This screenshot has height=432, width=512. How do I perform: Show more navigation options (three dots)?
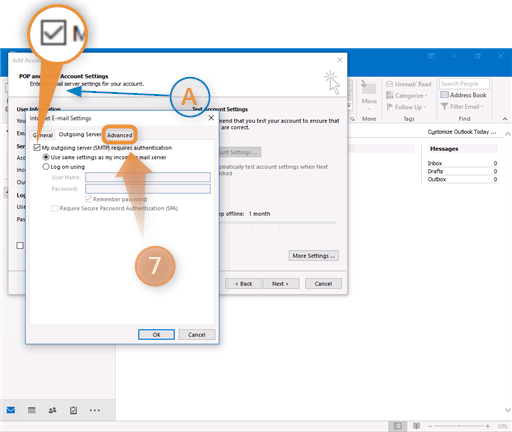click(95, 410)
